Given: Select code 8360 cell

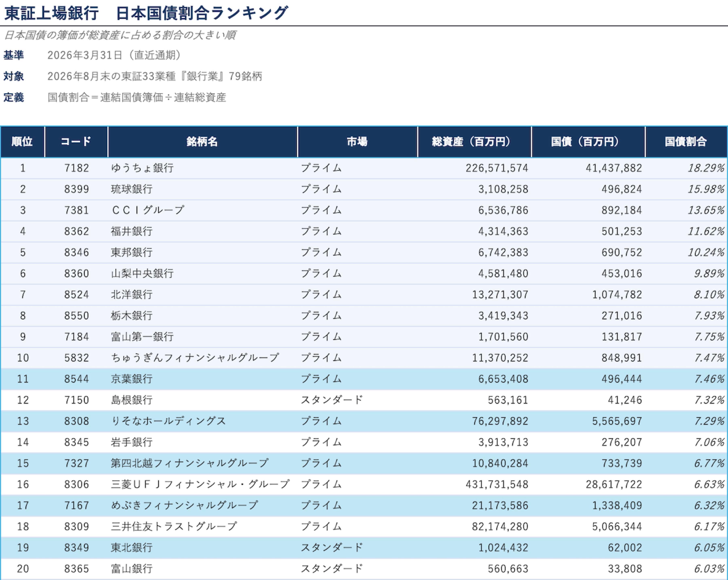Looking at the screenshot, I should 77,273.
